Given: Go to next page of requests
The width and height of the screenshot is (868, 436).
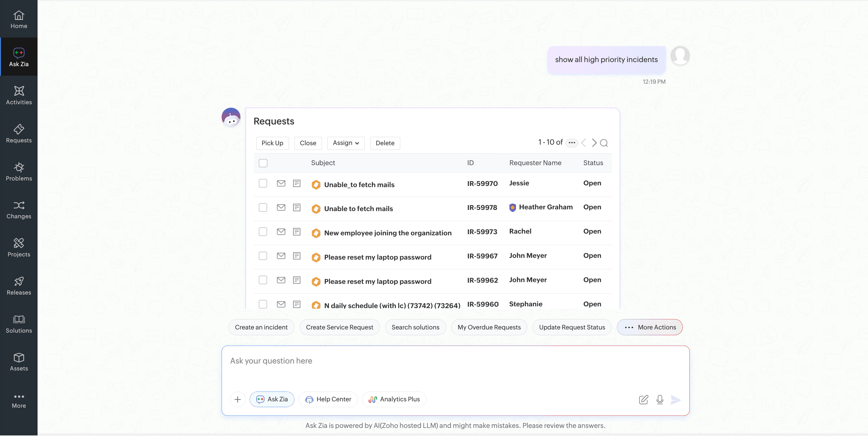Looking at the screenshot, I should click(594, 143).
